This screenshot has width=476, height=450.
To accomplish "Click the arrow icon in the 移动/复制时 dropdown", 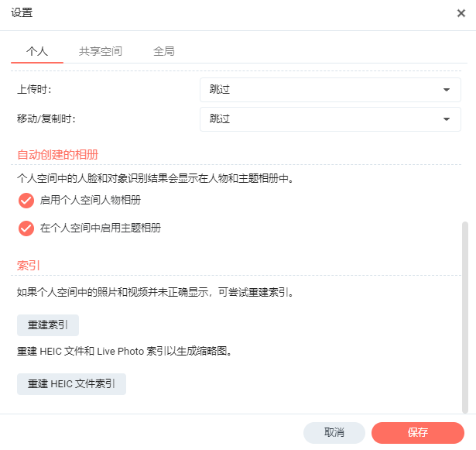I will 447,119.
